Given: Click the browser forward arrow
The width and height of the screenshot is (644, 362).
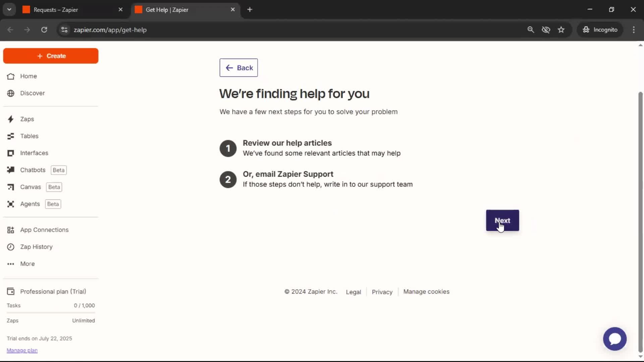Looking at the screenshot, I should (27, 30).
